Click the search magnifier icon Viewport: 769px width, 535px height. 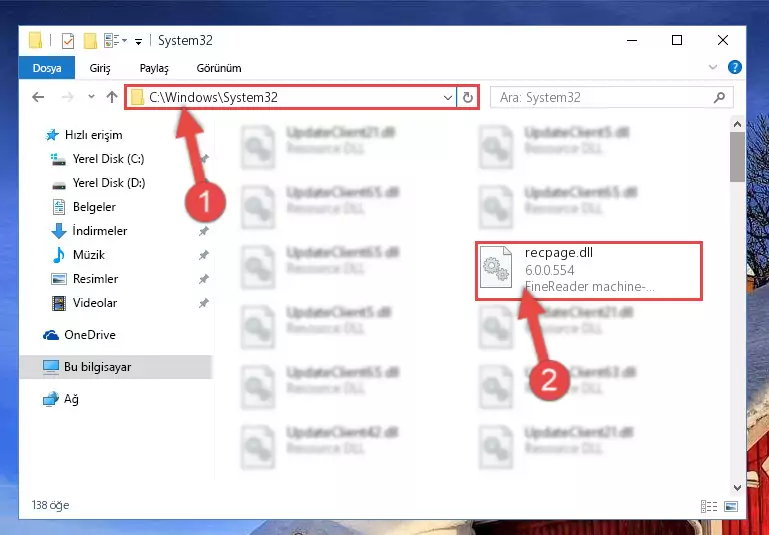point(719,98)
